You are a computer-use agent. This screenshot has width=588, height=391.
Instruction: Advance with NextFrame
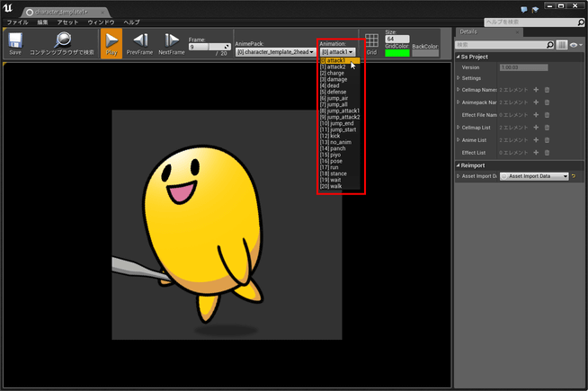tap(172, 43)
